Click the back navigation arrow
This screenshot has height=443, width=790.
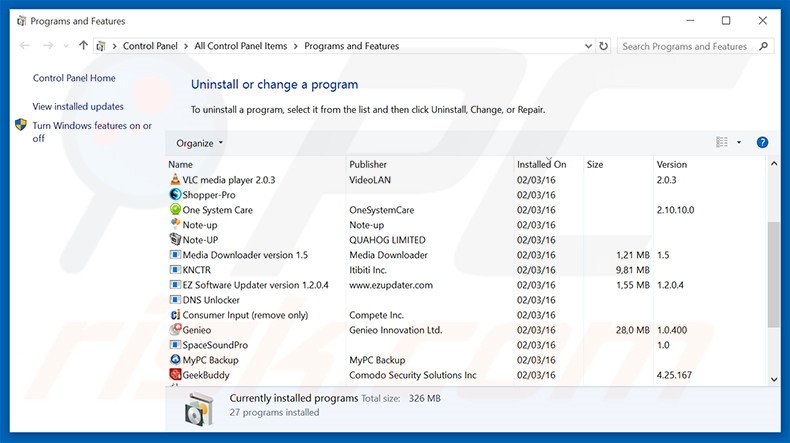(x=24, y=46)
